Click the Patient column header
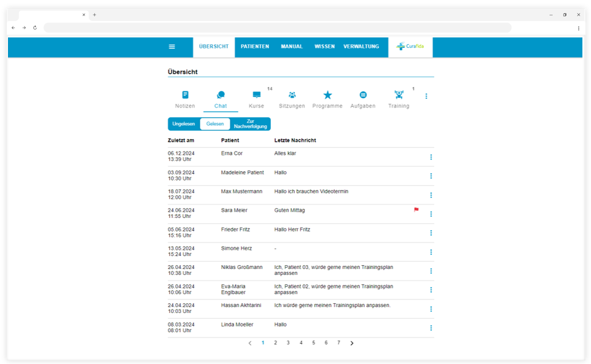Image resolution: width=591 pixels, height=364 pixels. [230, 140]
